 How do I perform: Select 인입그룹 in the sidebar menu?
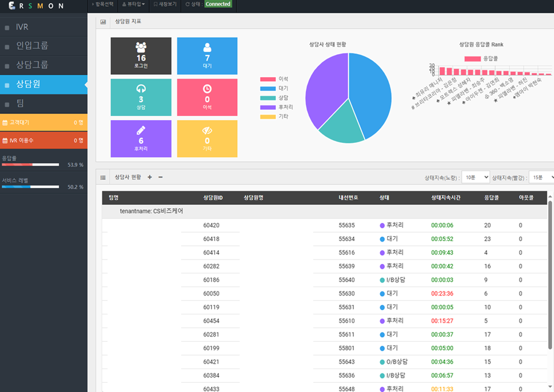click(32, 46)
